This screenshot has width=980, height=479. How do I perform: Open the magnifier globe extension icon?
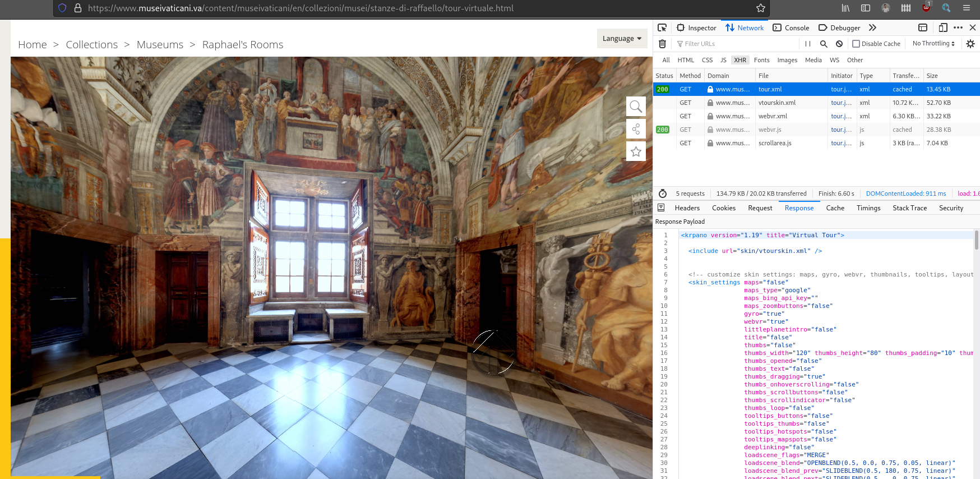[x=946, y=8]
